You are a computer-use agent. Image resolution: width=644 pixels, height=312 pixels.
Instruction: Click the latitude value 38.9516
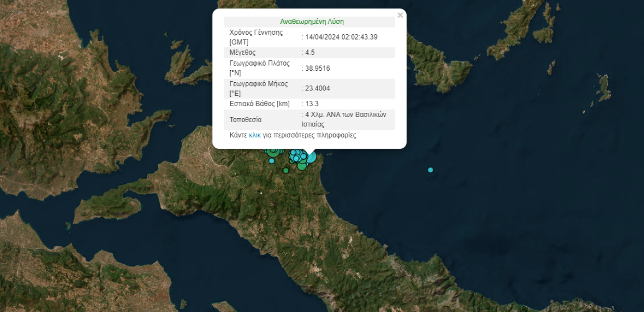click(318, 68)
